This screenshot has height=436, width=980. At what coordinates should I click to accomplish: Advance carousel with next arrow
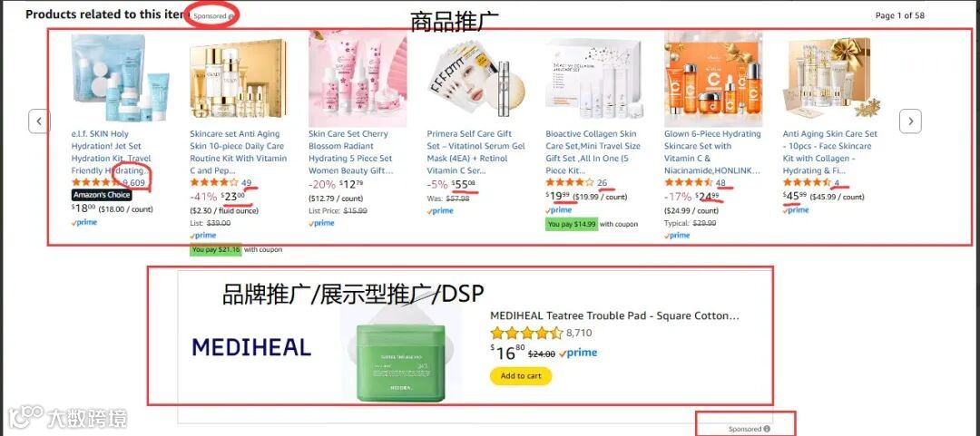(910, 121)
